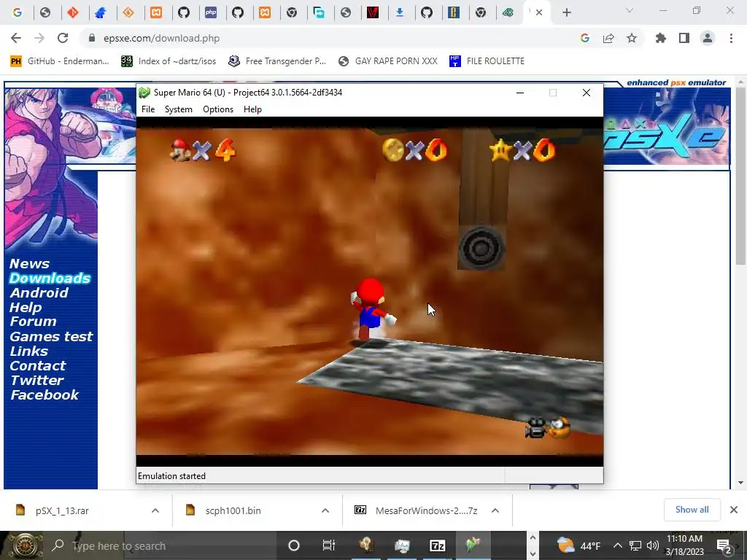Show hidden system tray icons
Image resolution: width=747 pixels, height=560 pixels.
point(617,545)
